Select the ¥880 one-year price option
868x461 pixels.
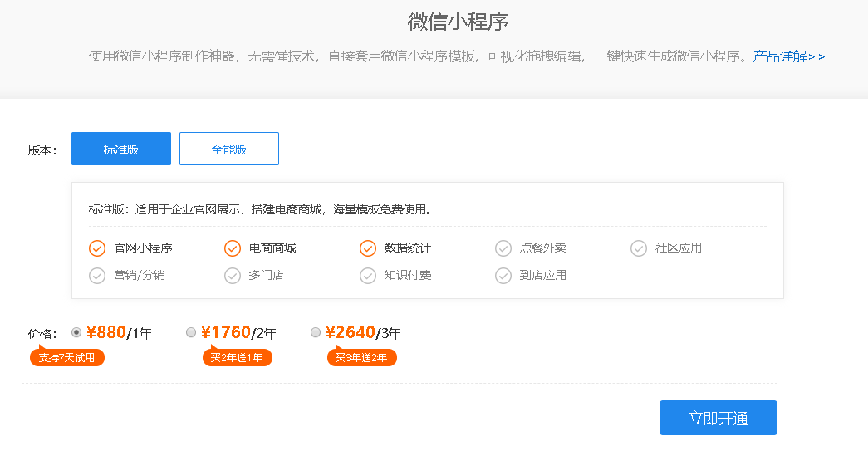(76, 332)
